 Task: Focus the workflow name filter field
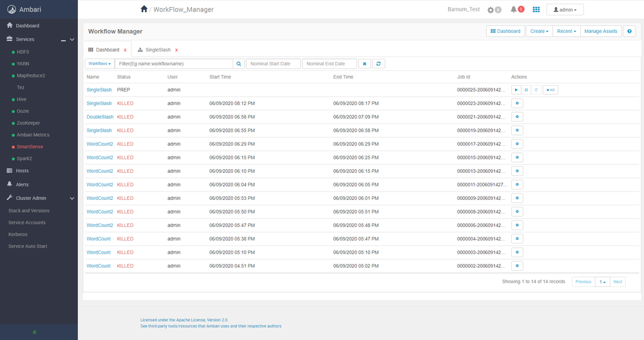point(174,64)
